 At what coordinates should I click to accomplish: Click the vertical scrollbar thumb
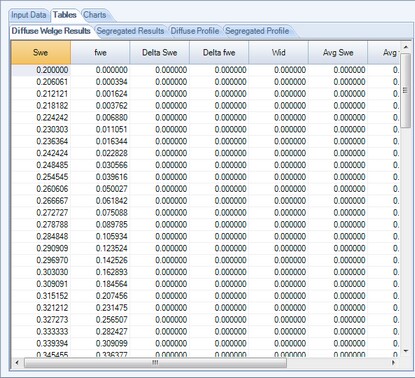coord(406,90)
